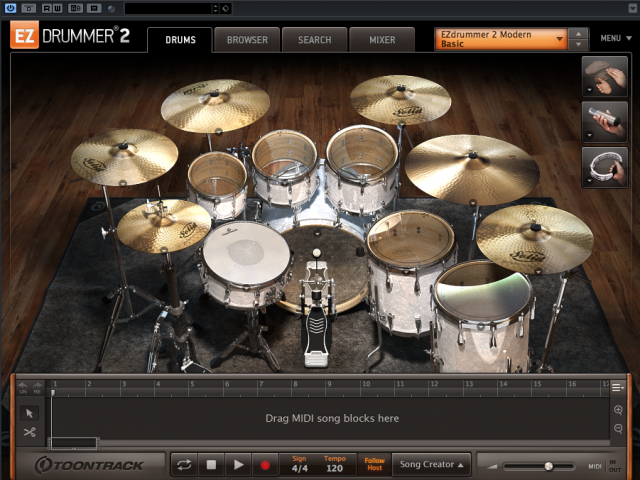Viewport: 640px width, 480px height.
Task: Switch to the DRUMS tab
Action: click(180, 40)
